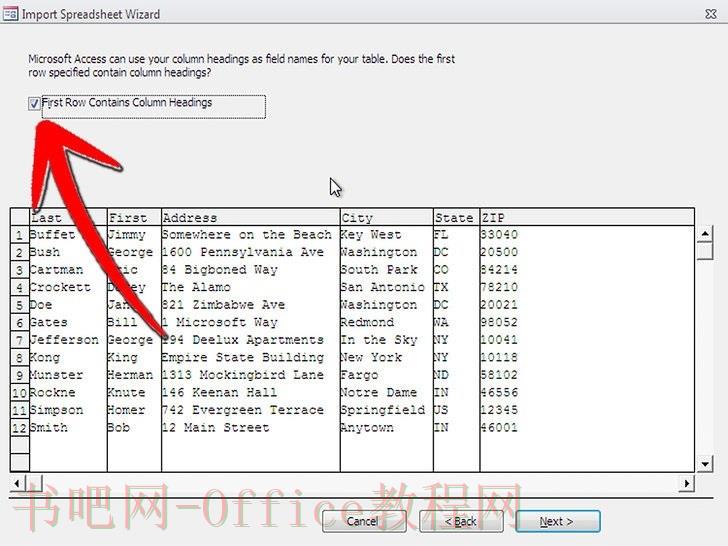Cancel the import wizard

364,522
